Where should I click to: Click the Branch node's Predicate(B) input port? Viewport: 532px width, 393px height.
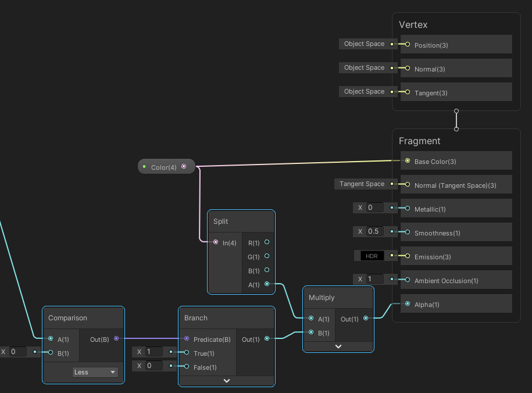(x=187, y=338)
